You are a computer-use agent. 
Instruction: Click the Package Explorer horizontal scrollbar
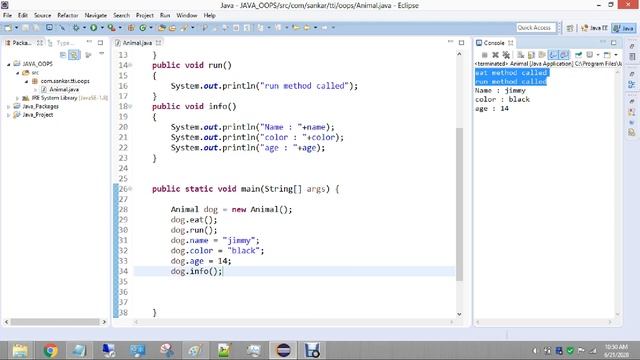(55, 322)
